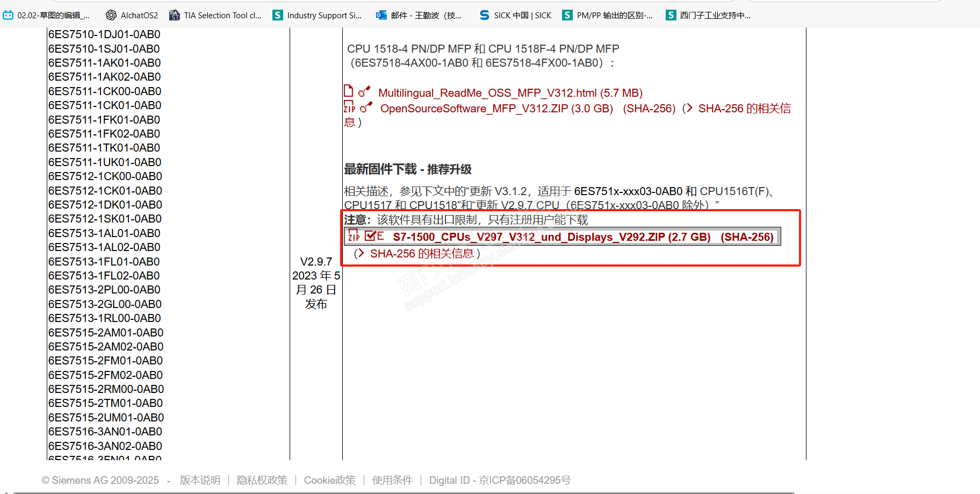Click order number 6ES7511-1TK01-0AB0
Viewport: 980px width, 494px height.
click(104, 148)
